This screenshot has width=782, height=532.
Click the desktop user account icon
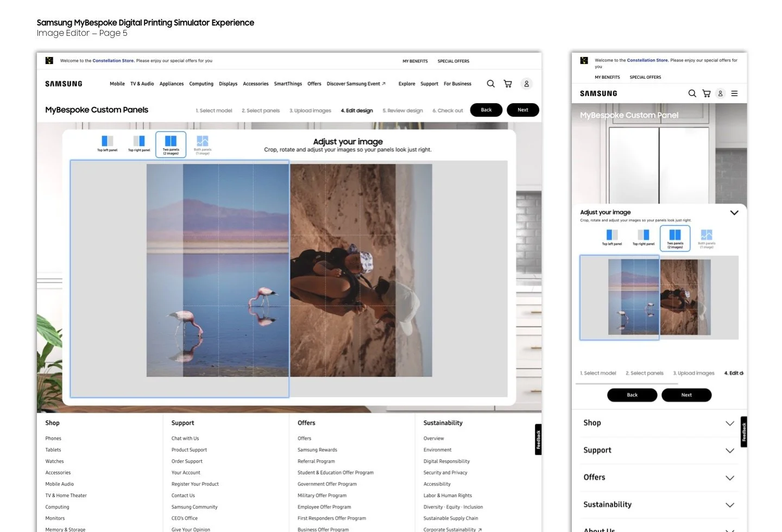(x=526, y=84)
